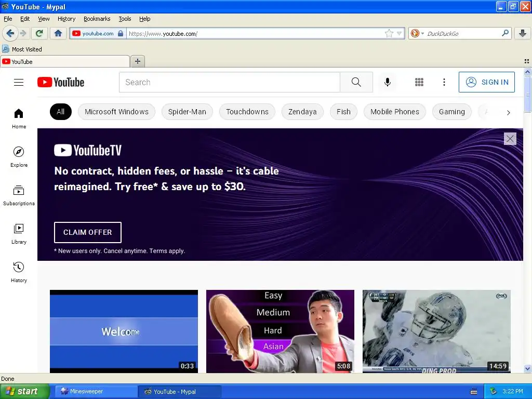Focus the YouTube Search field
Screen dimensions: 532x399
(x=229, y=82)
